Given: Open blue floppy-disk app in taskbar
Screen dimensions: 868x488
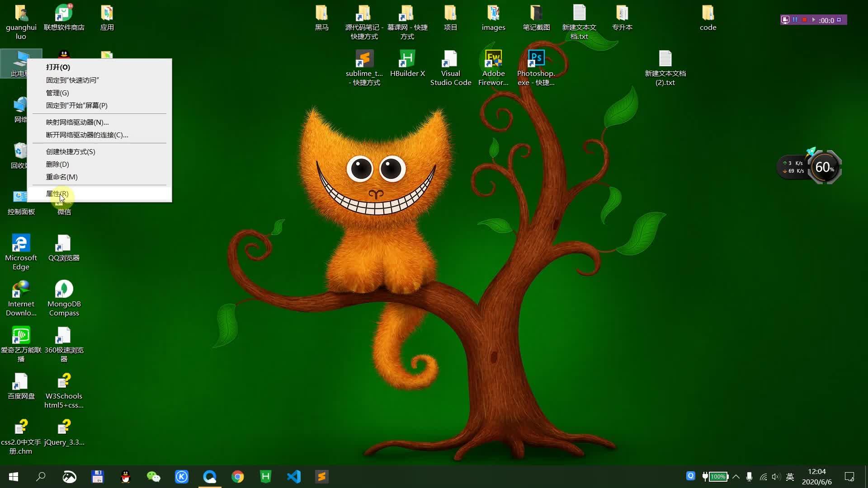Looking at the screenshot, I should click(97, 477).
